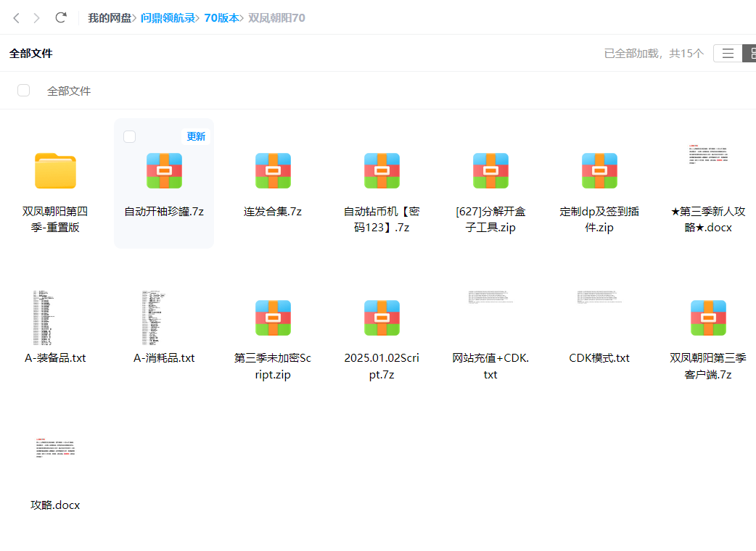Viewport: 756px width, 551px height.
Task: Open the CDK模式.txt file thumbnail
Action: click(599, 297)
